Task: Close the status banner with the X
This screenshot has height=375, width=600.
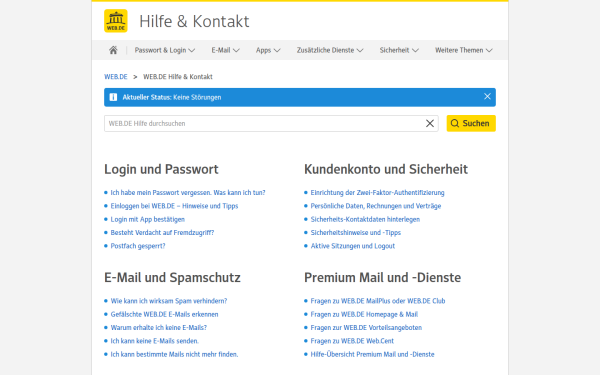Action: coord(487,96)
